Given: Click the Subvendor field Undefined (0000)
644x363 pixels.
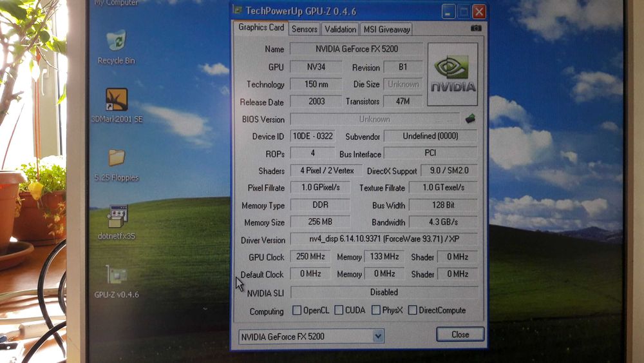Looking at the screenshot, I should 430,136.
